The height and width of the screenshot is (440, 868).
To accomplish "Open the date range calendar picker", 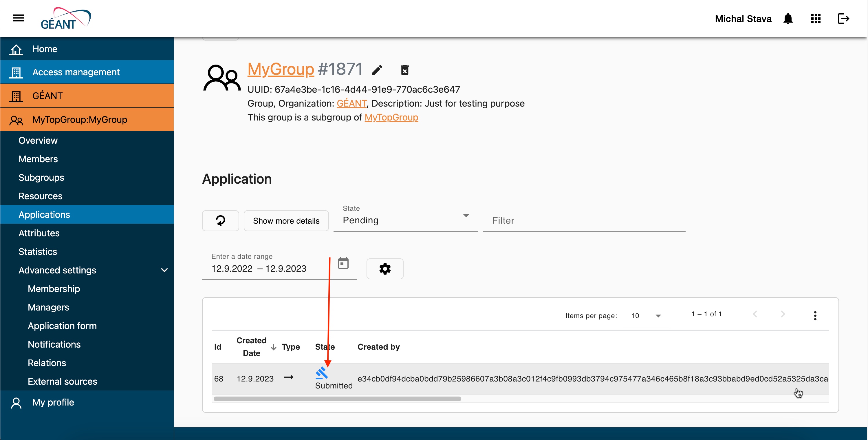I will click(x=343, y=263).
